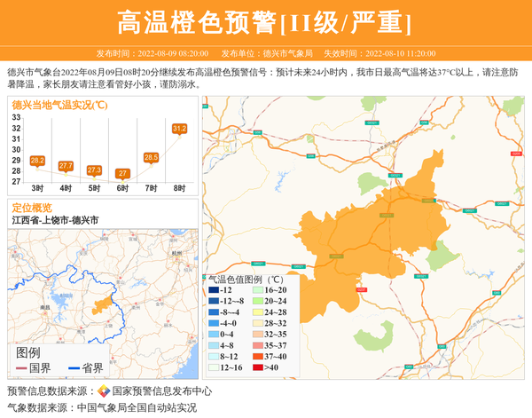532x418 pixels.
Task: Select the 37~40 orange-red legend swatch
Action: pyautogui.click(x=255, y=357)
